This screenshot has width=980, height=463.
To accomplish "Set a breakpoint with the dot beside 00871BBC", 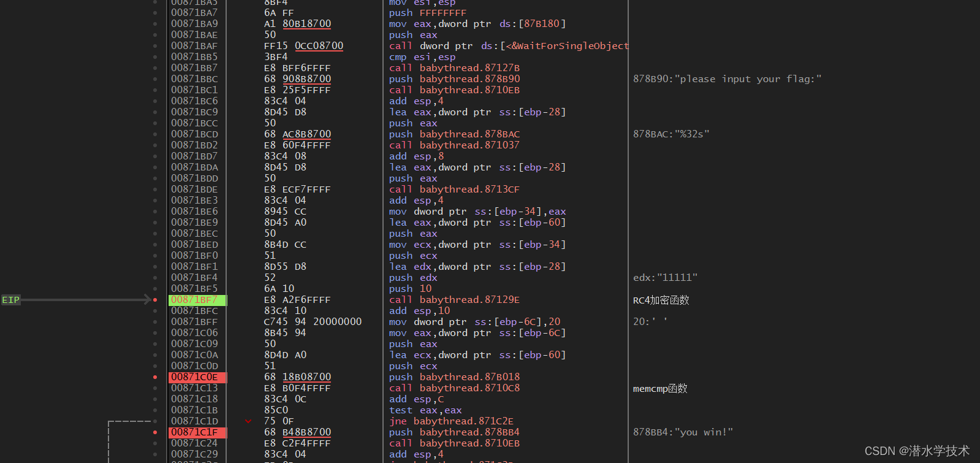I will point(155,79).
